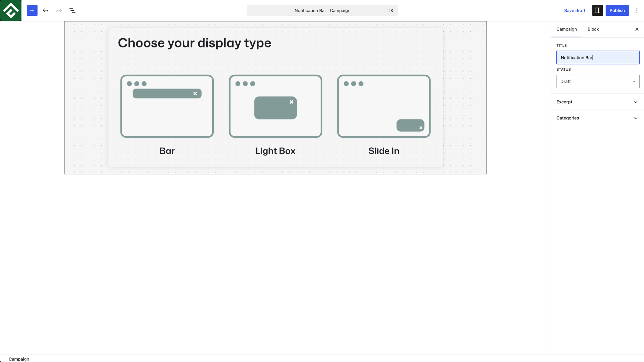Click the green site logo icon
Viewport: 644px width, 362px height.
click(11, 10)
